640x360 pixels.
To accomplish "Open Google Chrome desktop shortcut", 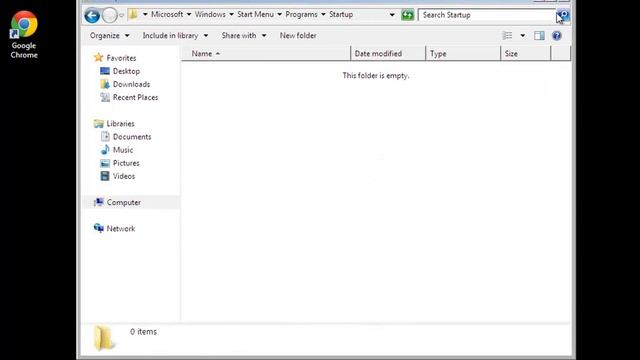I will (x=24, y=35).
